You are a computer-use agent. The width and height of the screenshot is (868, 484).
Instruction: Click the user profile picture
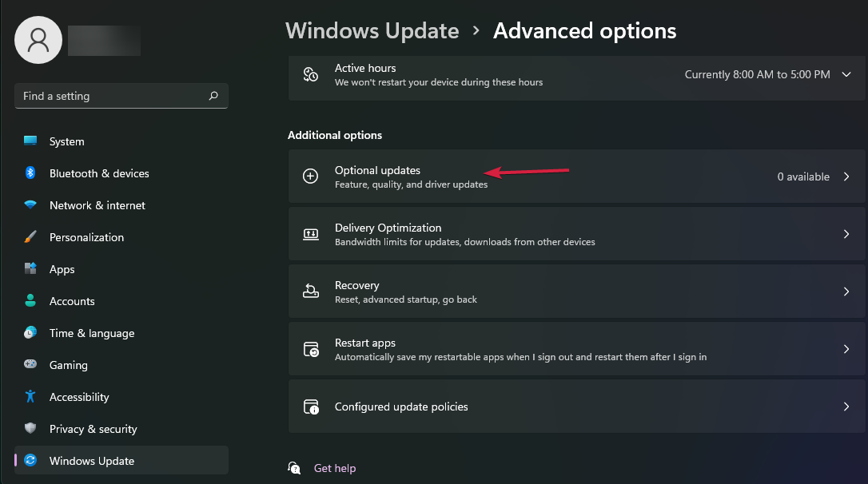pyautogui.click(x=38, y=39)
